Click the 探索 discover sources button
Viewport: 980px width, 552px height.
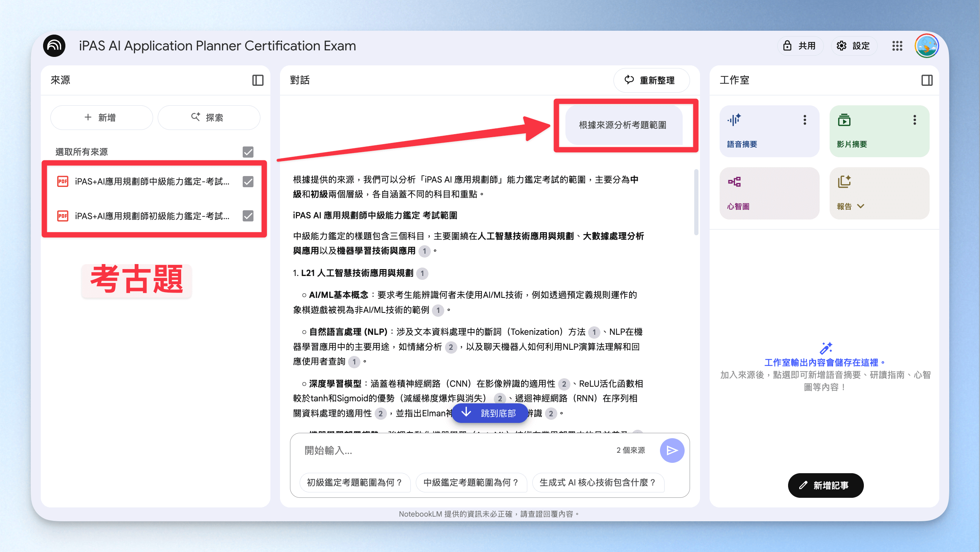coord(209,118)
